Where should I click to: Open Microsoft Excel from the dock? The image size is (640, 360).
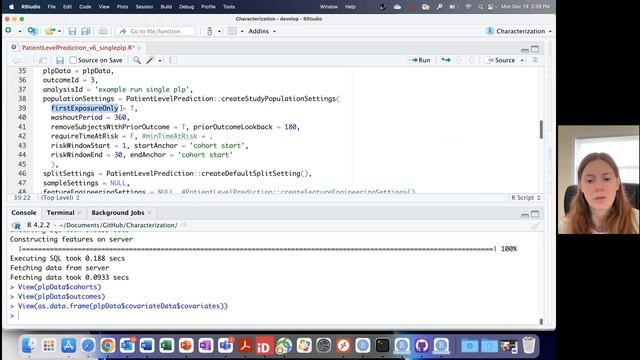click(x=167, y=346)
